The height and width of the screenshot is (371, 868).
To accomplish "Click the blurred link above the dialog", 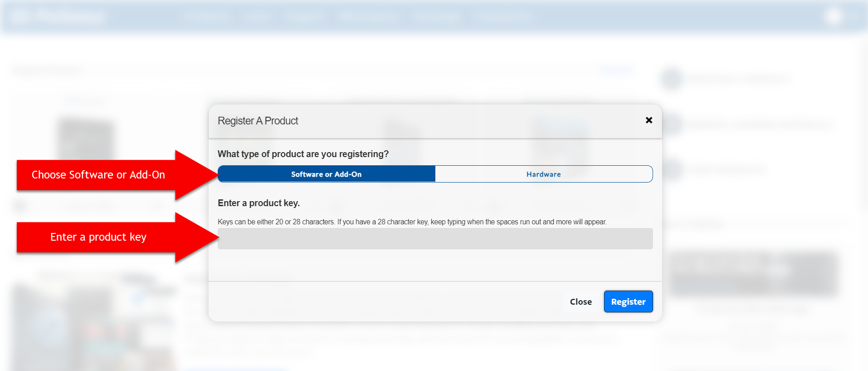I will click(617, 69).
